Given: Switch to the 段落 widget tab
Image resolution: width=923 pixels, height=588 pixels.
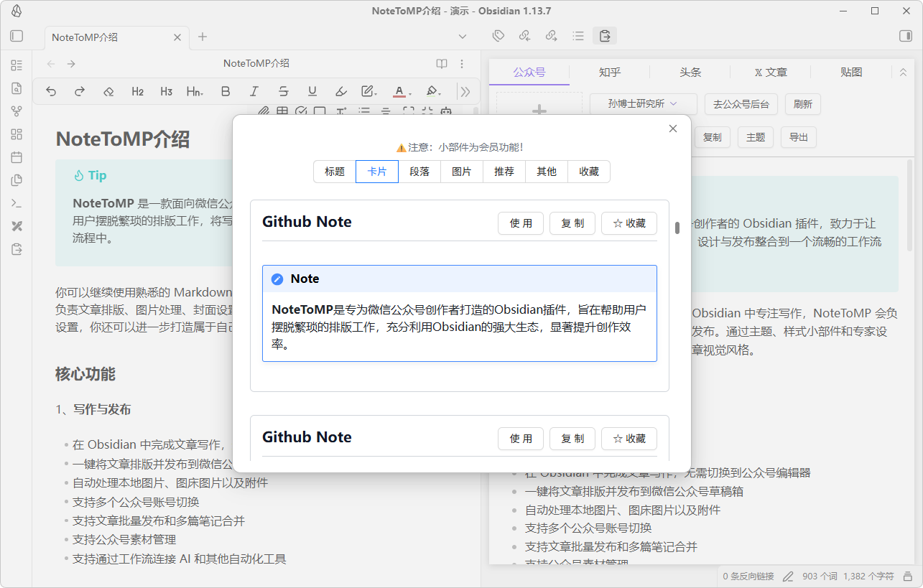Looking at the screenshot, I should click(x=419, y=172).
